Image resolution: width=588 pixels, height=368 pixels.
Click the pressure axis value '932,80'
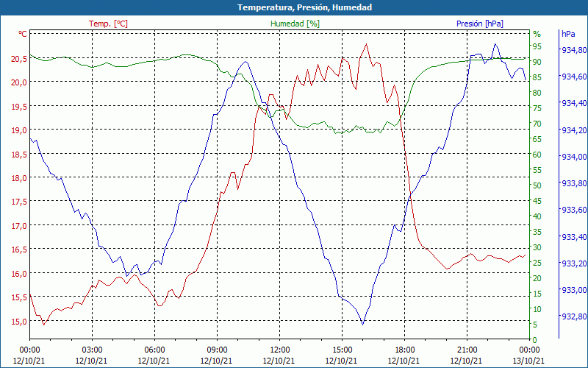[x=574, y=317]
